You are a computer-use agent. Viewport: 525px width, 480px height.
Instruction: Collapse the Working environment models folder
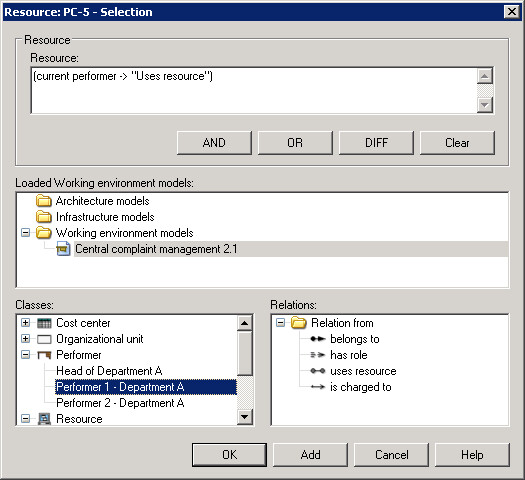pyautogui.click(x=25, y=233)
